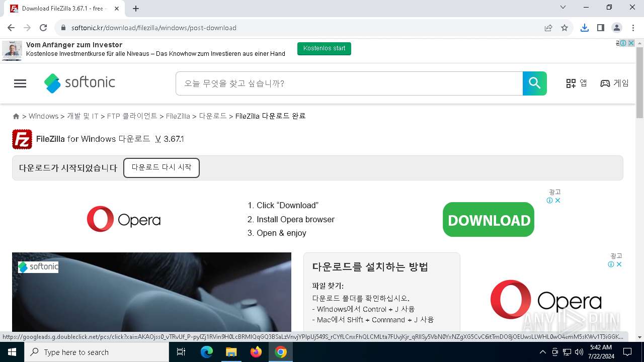Open the FTP 클라이언트 breadcrumb
Viewport: 644px width, 362px height.
[x=132, y=116]
